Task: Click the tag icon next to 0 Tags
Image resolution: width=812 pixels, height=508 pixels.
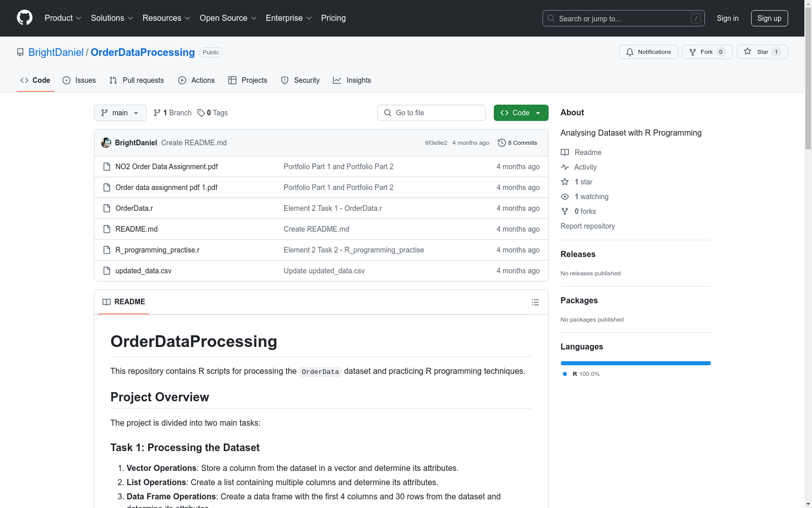Action: [x=201, y=113]
